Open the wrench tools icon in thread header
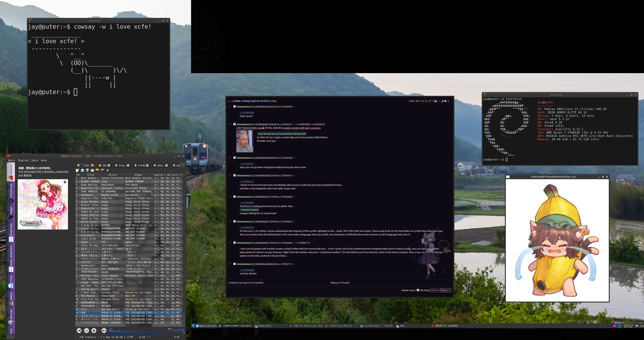 click(442, 101)
